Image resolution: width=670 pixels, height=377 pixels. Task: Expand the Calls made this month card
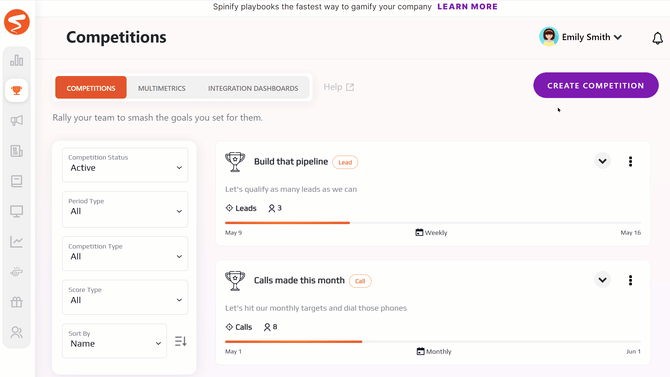point(602,280)
